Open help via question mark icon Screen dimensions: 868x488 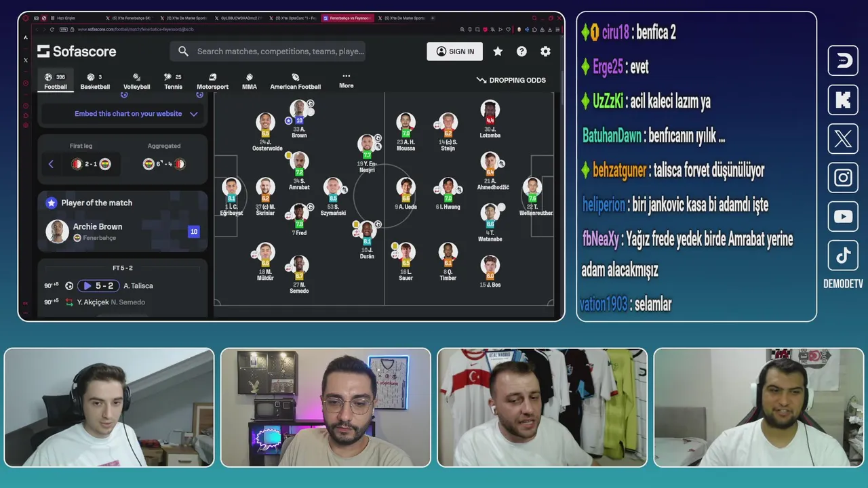click(521, 52)
